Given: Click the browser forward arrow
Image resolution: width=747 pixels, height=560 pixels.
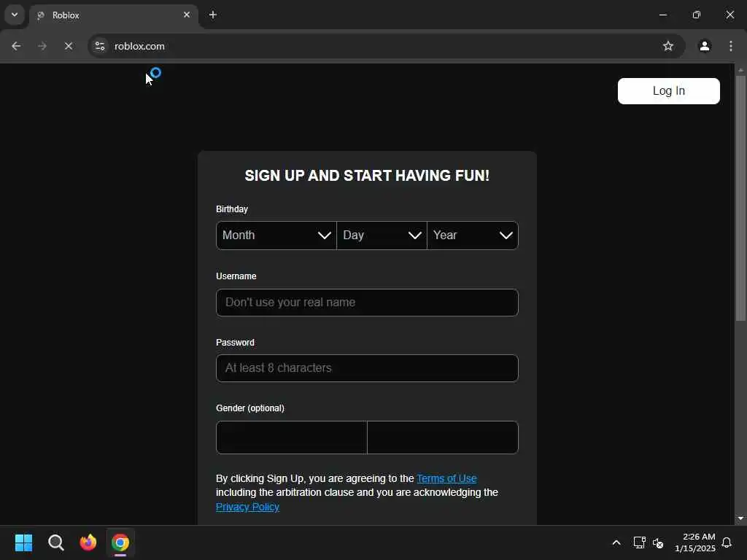Looking at the screenshot, I should click(42, 46).
